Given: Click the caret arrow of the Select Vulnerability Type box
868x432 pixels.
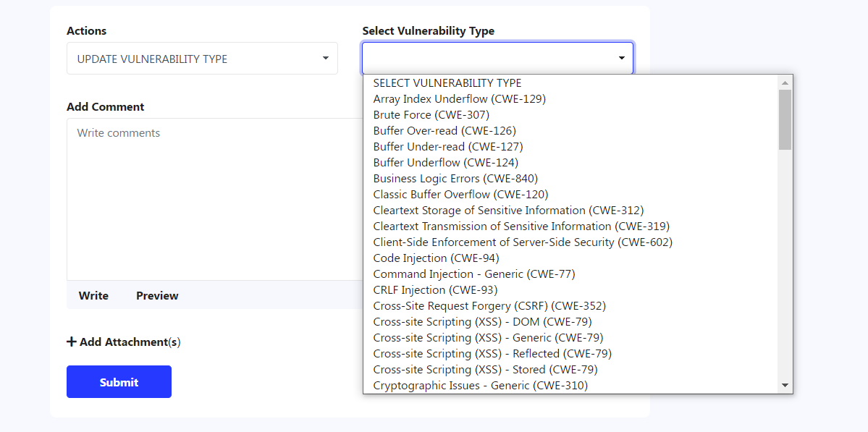Looking at the screenshot, I should [x=622, y=58].
